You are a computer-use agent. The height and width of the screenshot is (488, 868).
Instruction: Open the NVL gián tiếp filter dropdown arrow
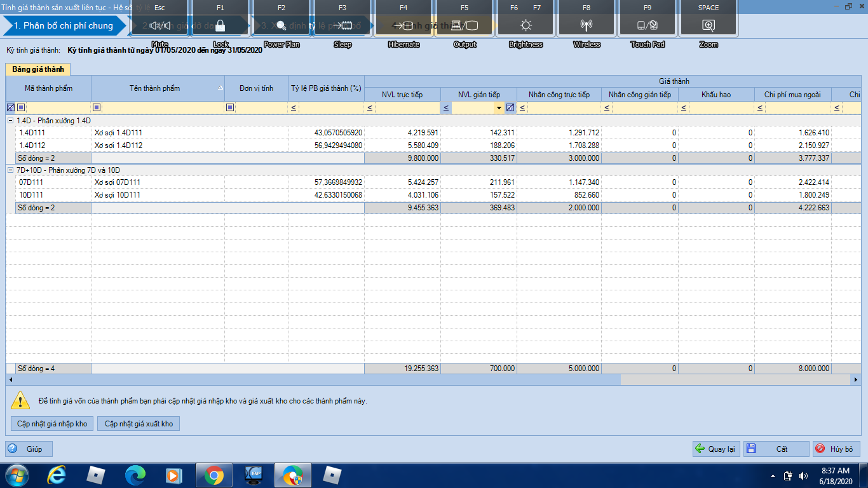click(x=499, y=108)
